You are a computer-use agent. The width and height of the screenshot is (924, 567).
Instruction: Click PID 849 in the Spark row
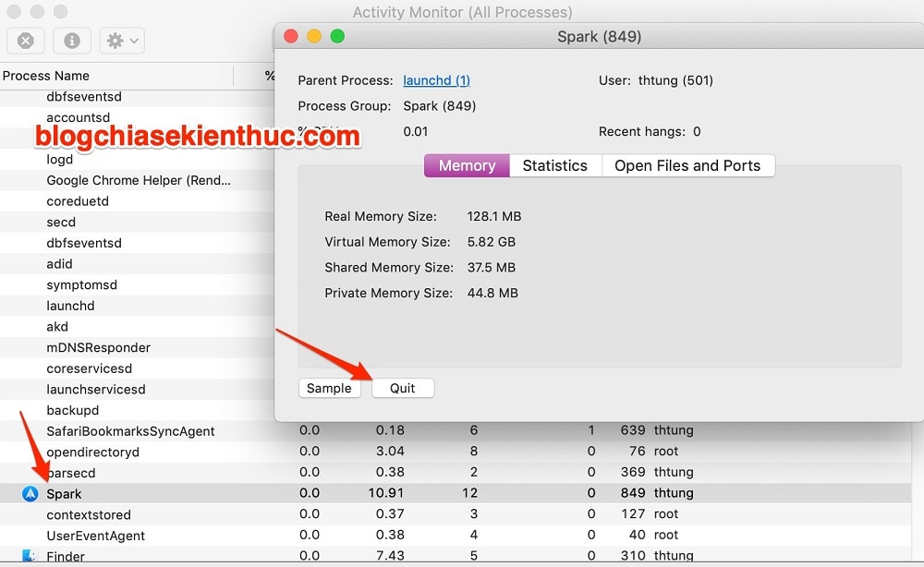[633, 493]
